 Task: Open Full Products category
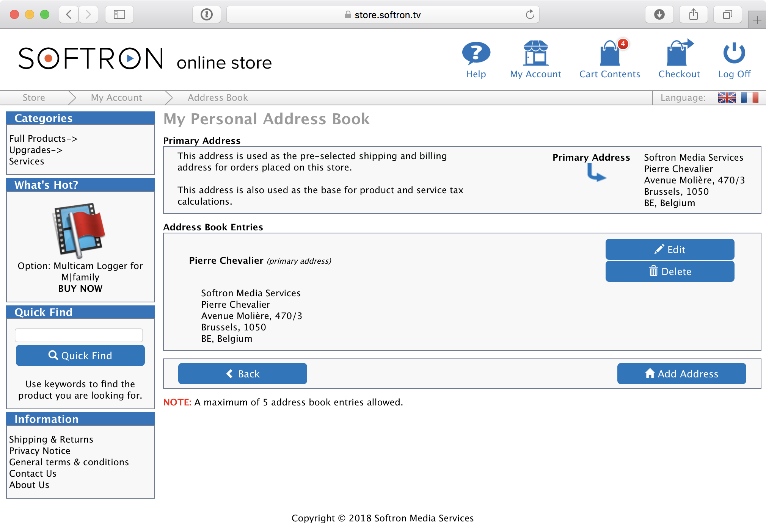43,139
